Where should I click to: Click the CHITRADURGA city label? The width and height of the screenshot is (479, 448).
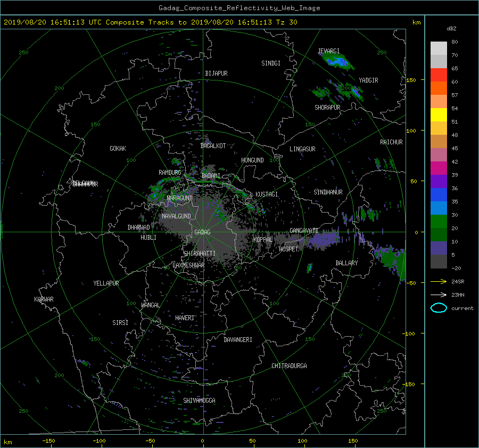click(x=290, y=366)
